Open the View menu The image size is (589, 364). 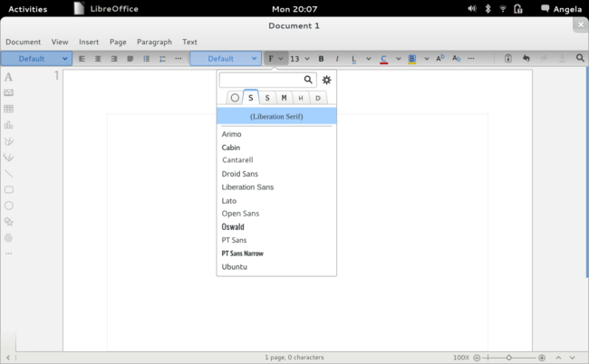click(60, 42)
